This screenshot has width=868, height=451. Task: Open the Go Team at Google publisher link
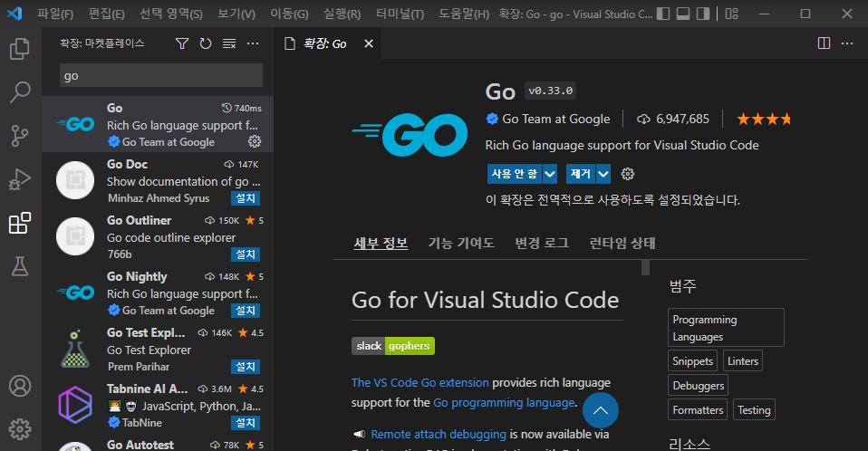(555, 119)
